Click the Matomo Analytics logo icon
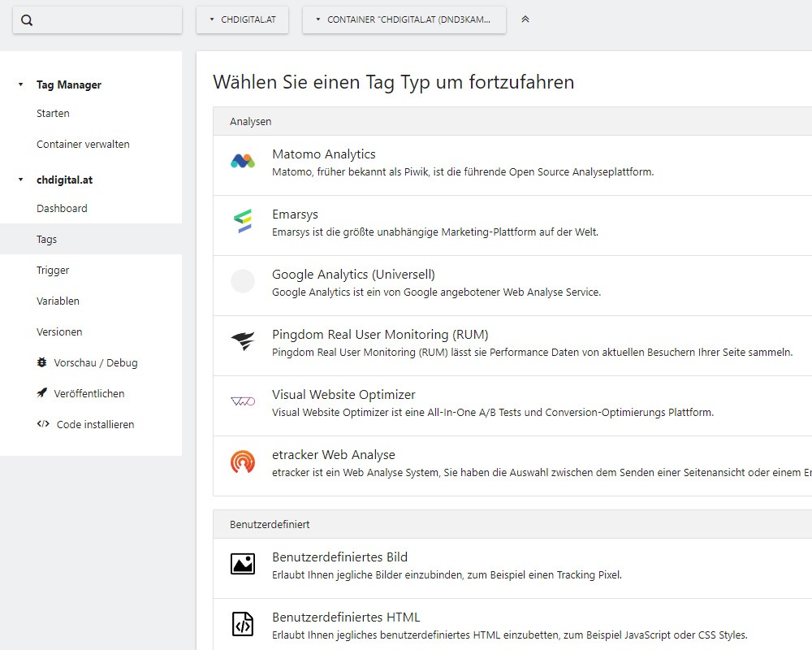 (242, 161)
